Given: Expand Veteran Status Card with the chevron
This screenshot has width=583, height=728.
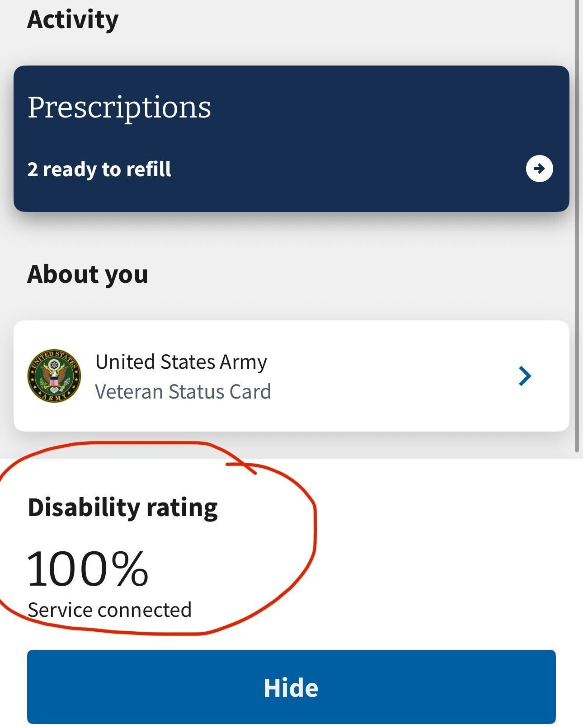Looking at the screenshot, I should coord(525,376).
